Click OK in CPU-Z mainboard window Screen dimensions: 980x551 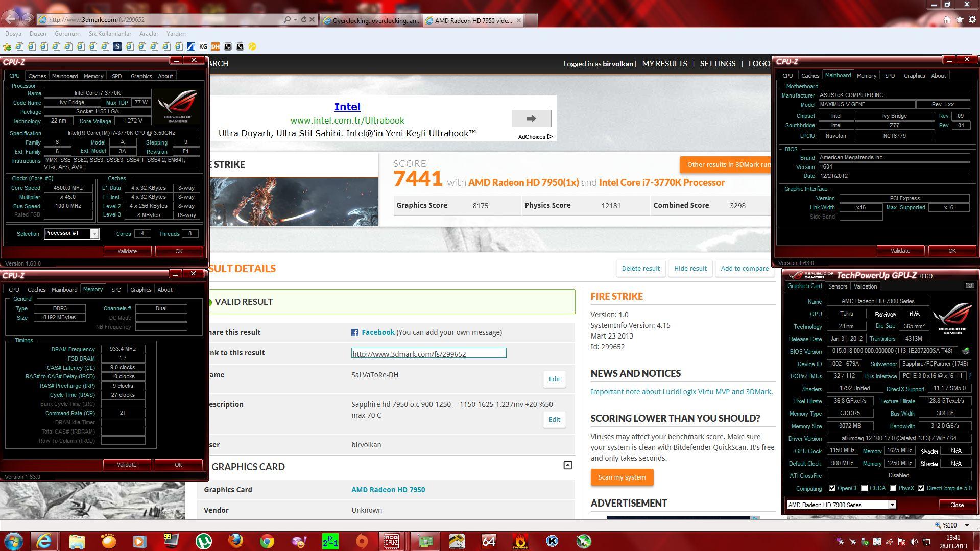click(952, 251)
